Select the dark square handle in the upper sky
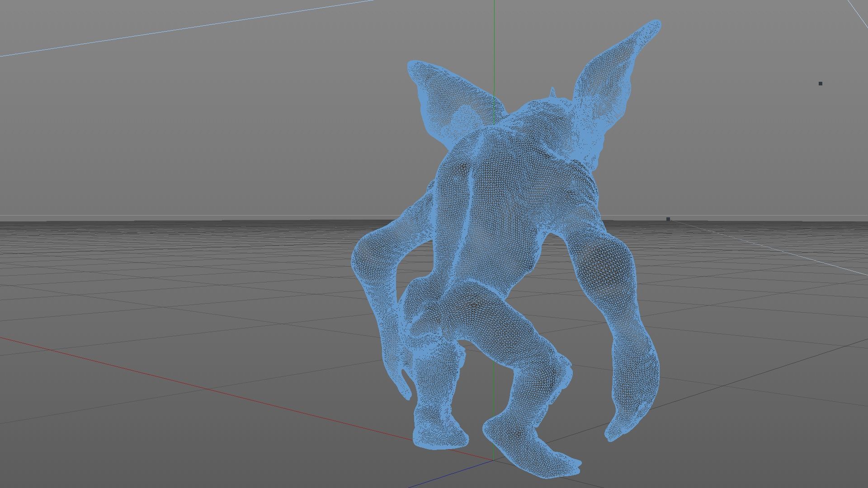 pos(821,84)
